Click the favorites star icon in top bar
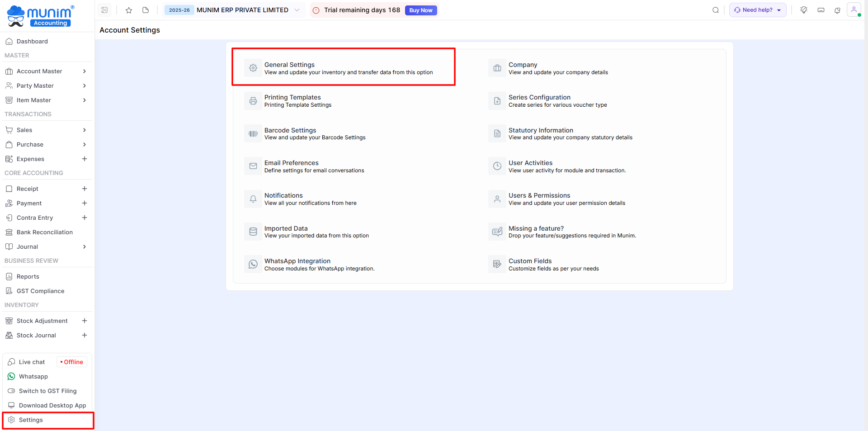The width and height of the screenshot is (868, 431). pyautogui.click(x=129, y=10)
